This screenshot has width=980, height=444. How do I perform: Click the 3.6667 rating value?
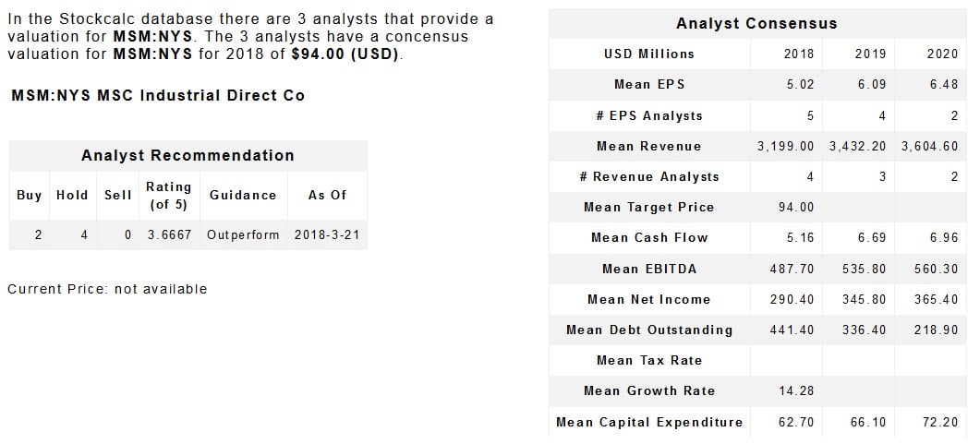point(169,234)
